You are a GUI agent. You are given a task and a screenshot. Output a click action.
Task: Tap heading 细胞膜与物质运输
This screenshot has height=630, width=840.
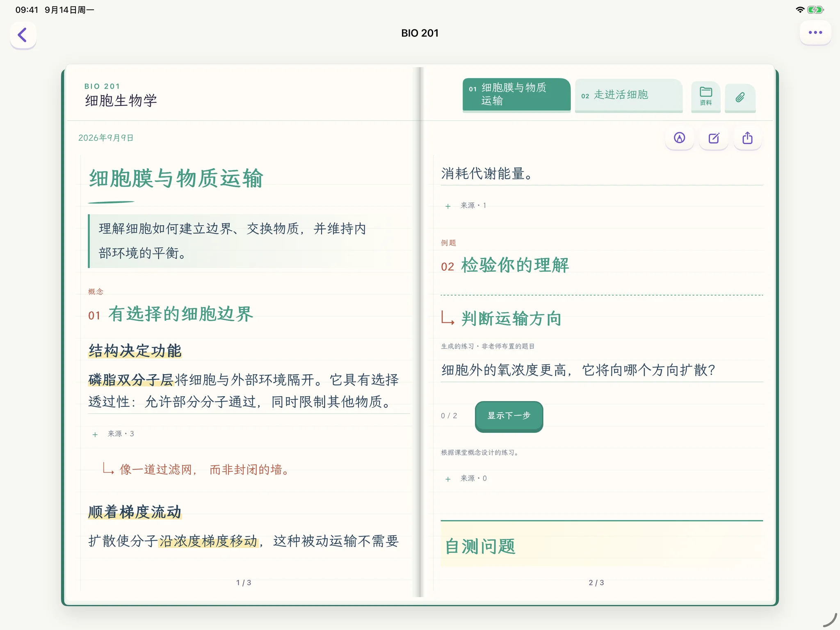point(176,178)
